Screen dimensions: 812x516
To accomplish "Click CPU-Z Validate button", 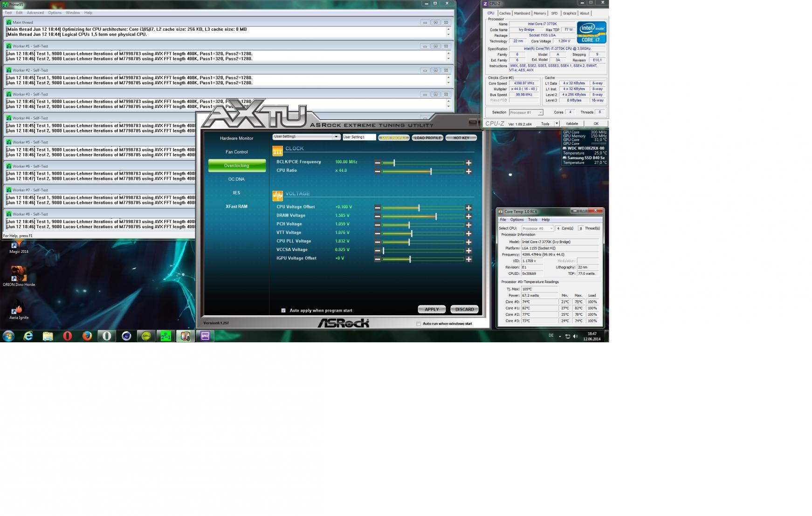I will [x=572, y=124].
